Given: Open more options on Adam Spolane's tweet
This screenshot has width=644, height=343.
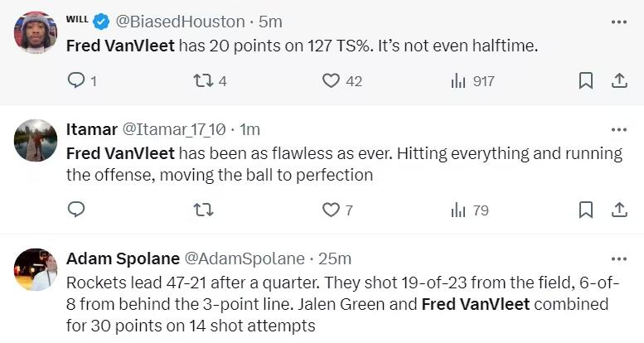Looking at the screenshot, I should coord(618,258).
